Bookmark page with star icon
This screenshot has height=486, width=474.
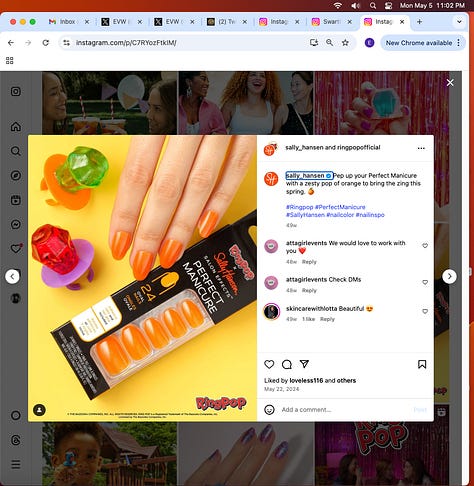345,43
